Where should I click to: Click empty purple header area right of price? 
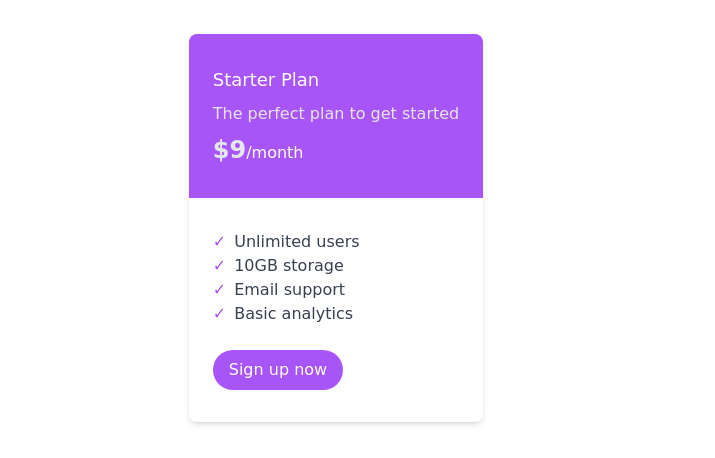pos(400,152)
